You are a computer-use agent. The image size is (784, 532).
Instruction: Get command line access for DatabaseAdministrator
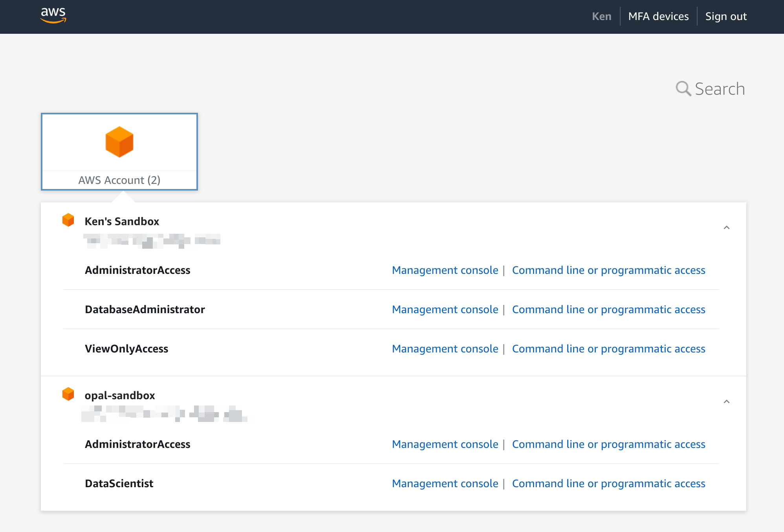(x=608, y=310)
